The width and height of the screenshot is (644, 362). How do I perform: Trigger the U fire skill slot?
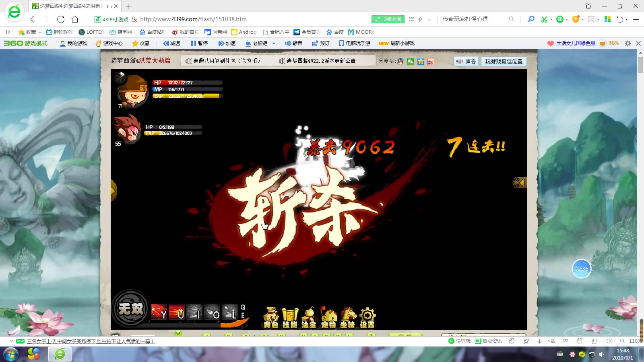pos(177,312)
